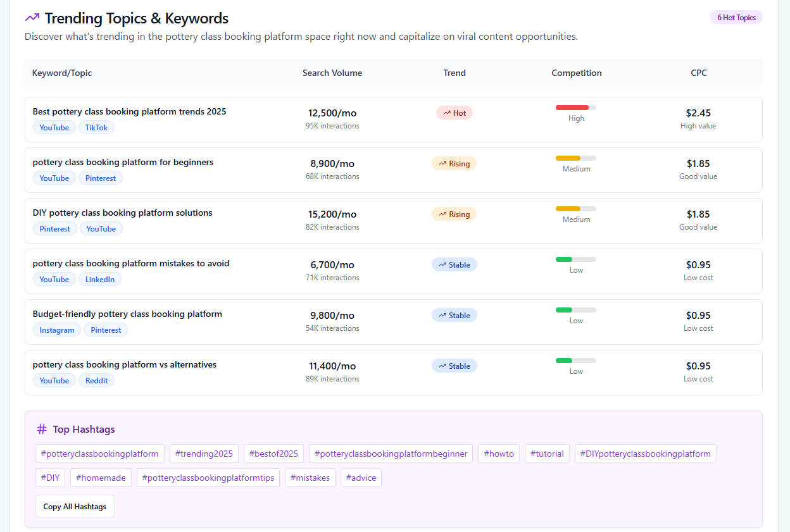Open the DIY pottery class booking platform solutions row
Image resolution: width=790 pixels, height=532 pixels.
[122, 213]
